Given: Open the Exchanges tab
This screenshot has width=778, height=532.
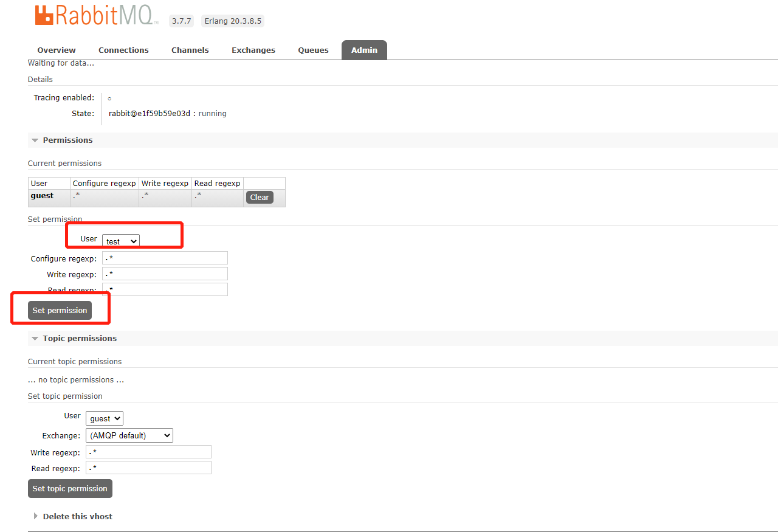Looking at the screenshot, I should tap(253, 50).
